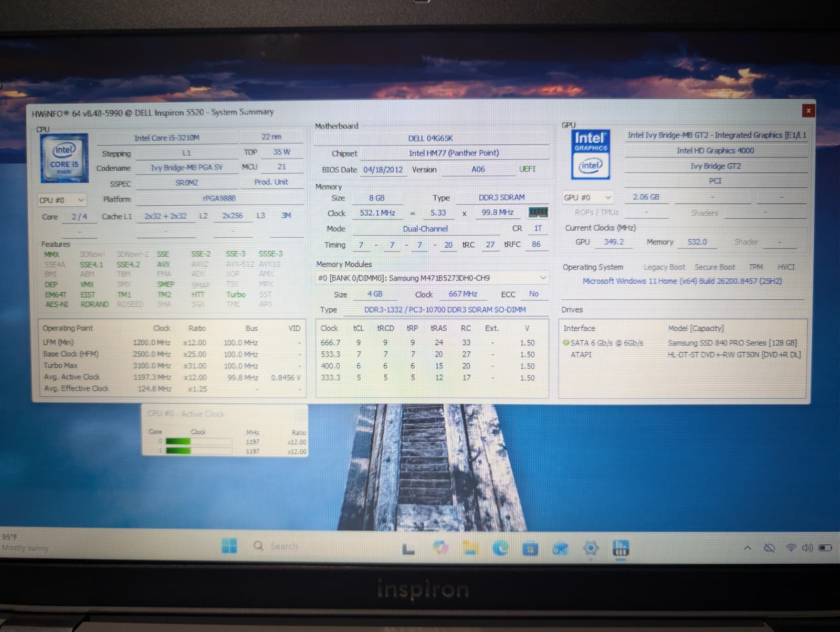This screenshot has width=840, height=632.
Task: Click the sync-disabled tray icon
Action: 769,548
